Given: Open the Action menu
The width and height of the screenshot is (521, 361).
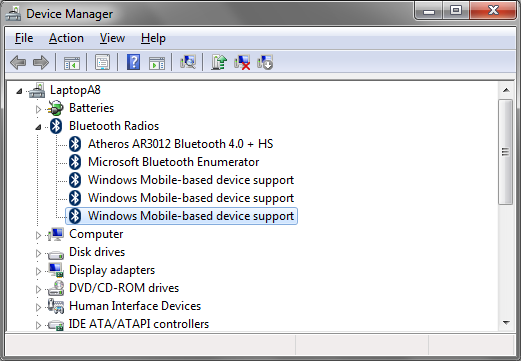Looking at the screenshot, I should click(66, 38).
